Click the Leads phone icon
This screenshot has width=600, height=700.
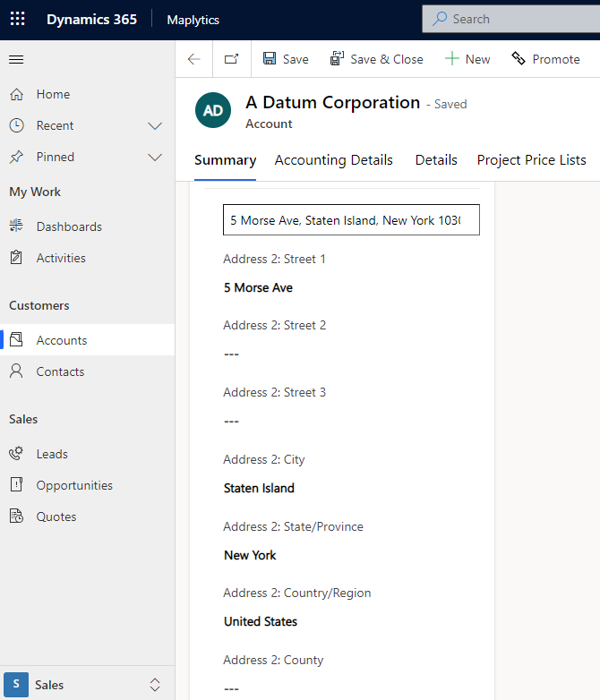click(16, 454)
